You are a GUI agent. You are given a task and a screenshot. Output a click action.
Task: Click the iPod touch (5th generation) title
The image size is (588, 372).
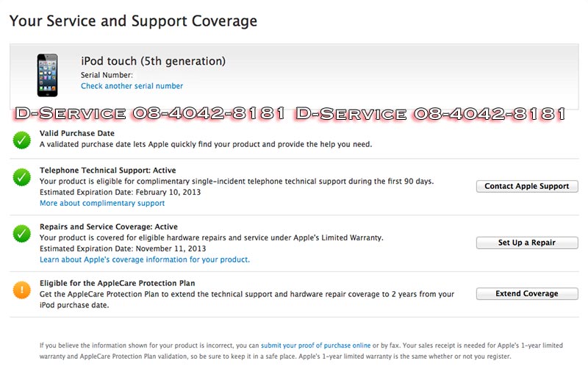pos(153,61)
